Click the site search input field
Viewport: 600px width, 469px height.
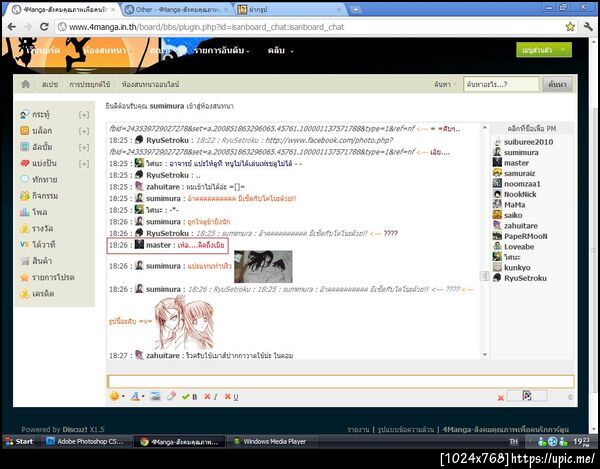(501, 84)
